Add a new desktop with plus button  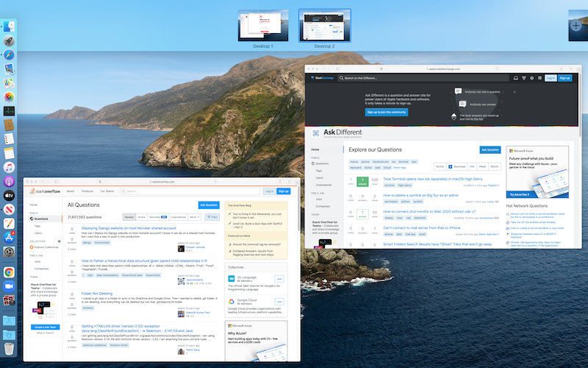[576, 26]
